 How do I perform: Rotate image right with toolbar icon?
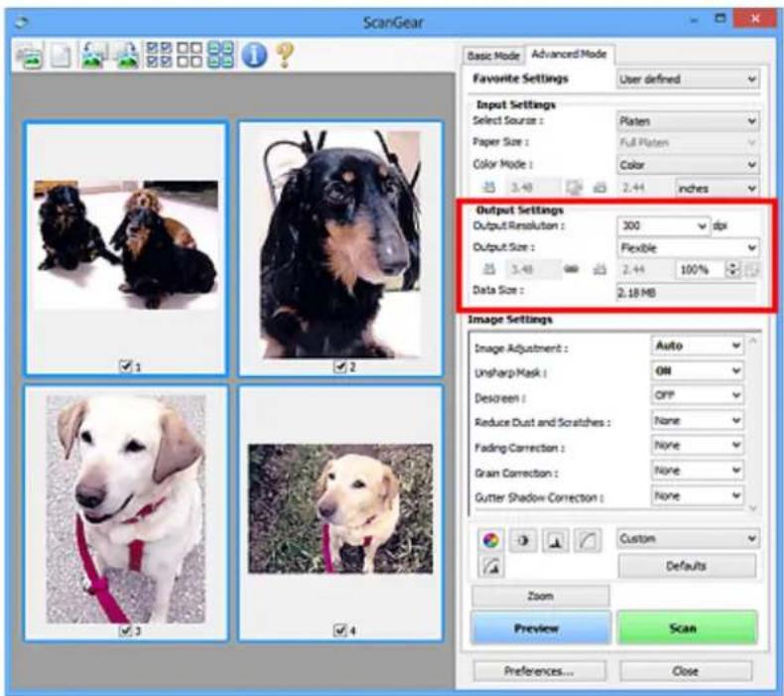127,55
